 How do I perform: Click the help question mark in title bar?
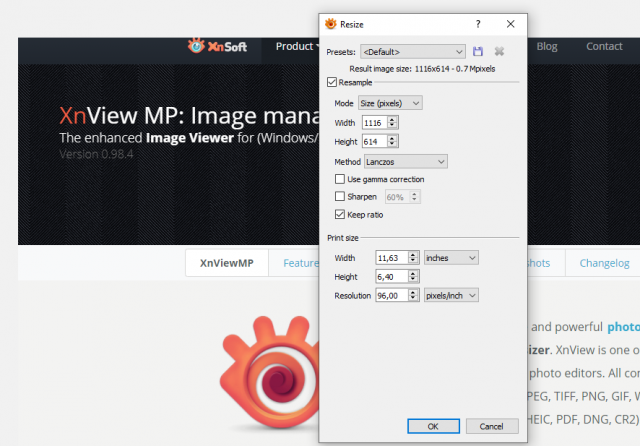click(x=478, y=24)
